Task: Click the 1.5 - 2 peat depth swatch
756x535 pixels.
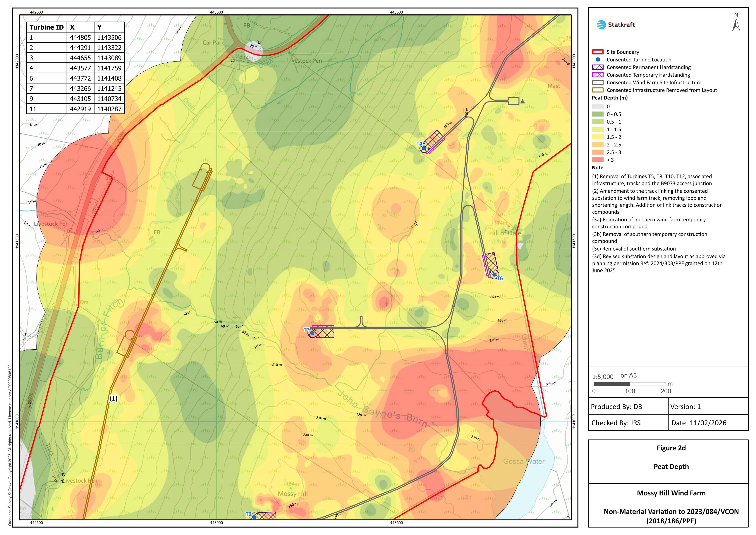Action: click(x=598, y=137)
